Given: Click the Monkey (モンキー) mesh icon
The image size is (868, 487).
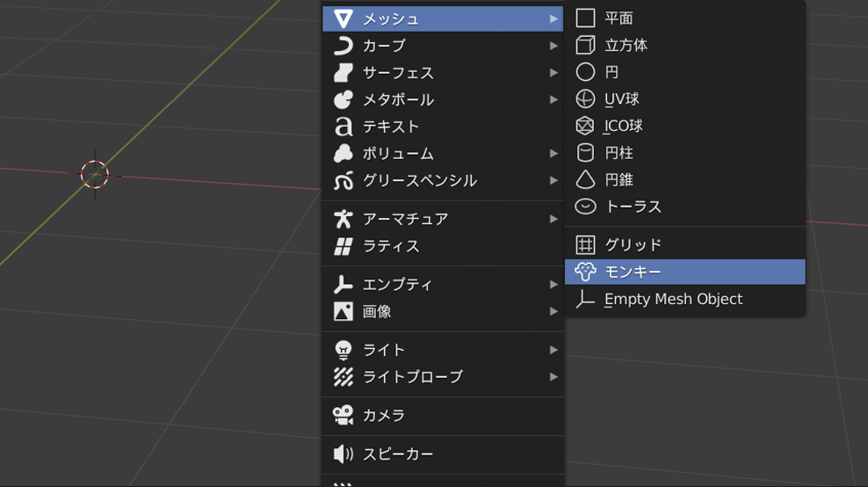Looking at the screenshot, I should [x=585, y=272].
